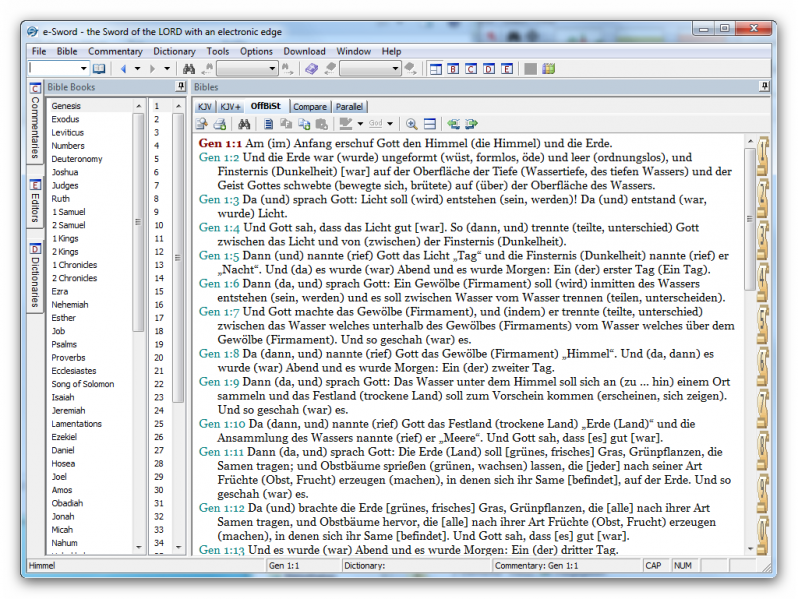Screen dimensions: 798x599
Task: Click the print icon in Bibles toolbar
Action: pyautogui.click(x=218, y=124)
